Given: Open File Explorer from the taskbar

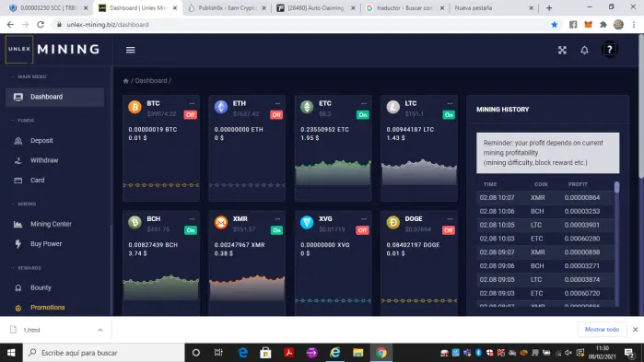Looking at the screenshot, I should (x=358, y=353).
